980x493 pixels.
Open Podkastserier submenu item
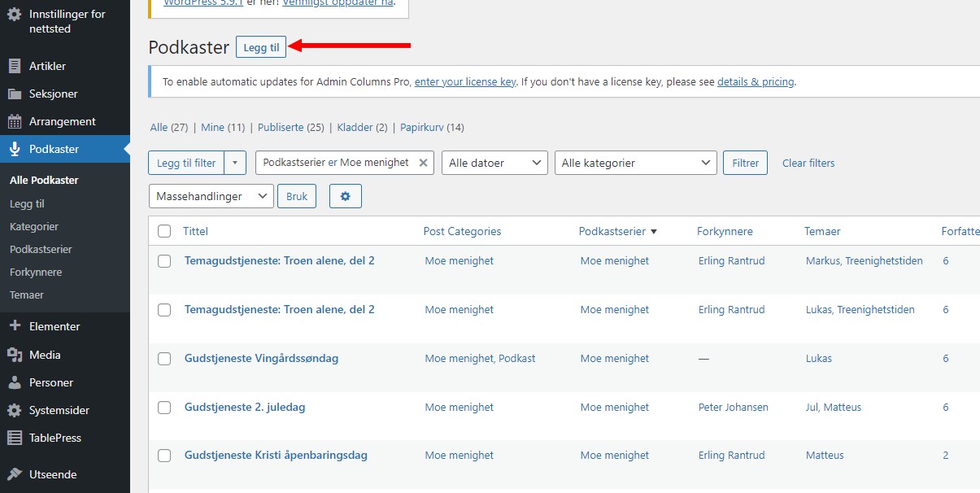pyautogui.click(x=41, y=250)
